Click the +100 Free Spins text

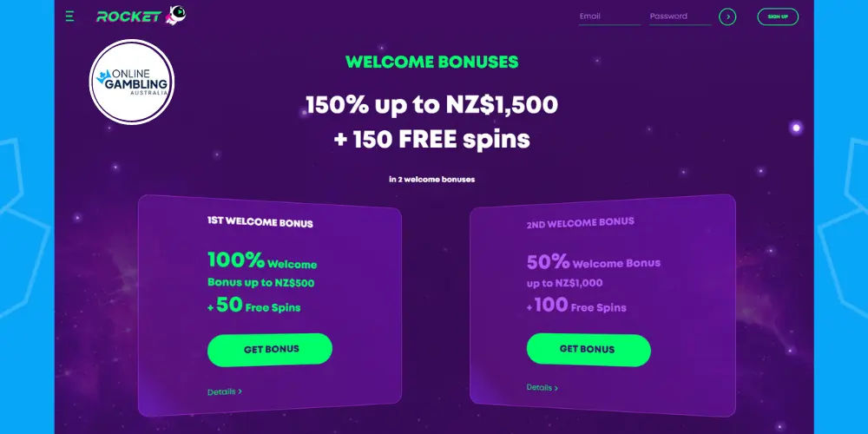pos(576,306)
